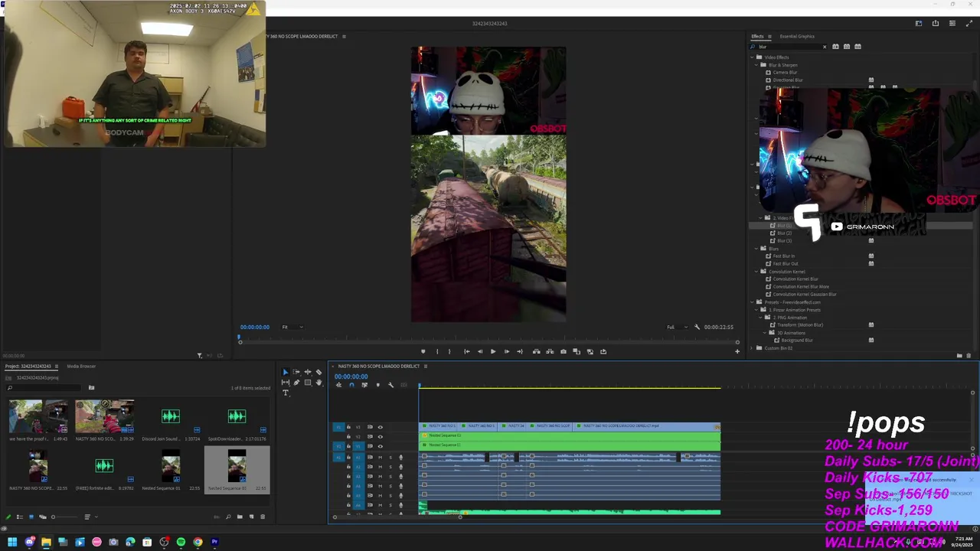The width and height of the screenshot is (980, 551).
Task: Open Spotify from the taskbar
Action: pos(181,542)
